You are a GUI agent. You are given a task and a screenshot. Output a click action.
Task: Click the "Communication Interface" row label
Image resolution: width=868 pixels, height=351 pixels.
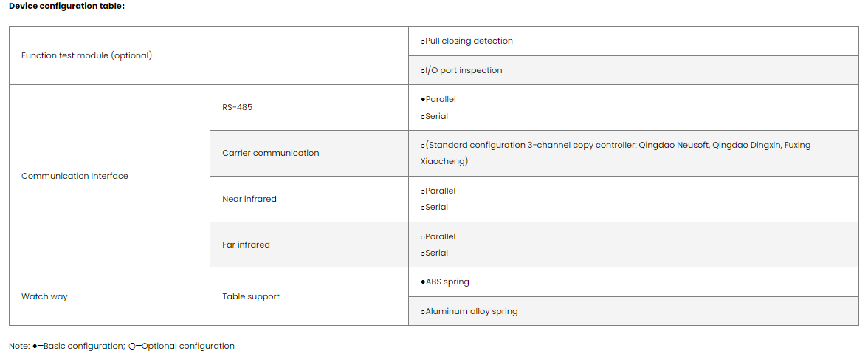[x=75, y=176]
